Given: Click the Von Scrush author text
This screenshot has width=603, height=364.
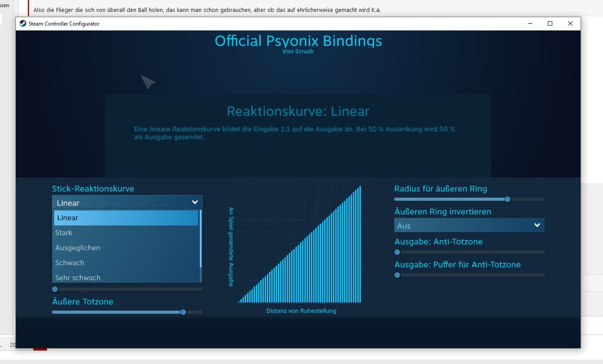Looking at the screenshot, I should [x=298, y=51].
